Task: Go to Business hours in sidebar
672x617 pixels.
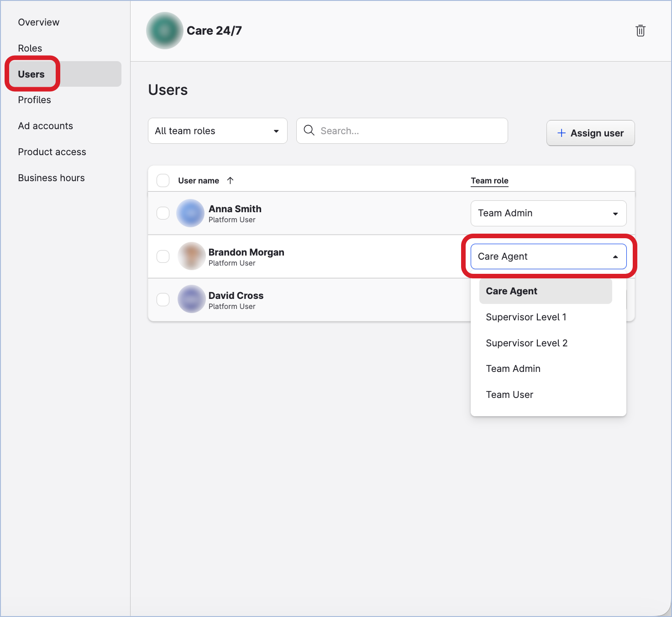Action: (51, 178)
